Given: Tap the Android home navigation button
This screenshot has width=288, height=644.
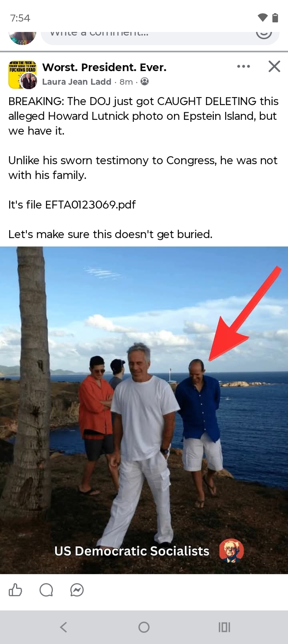Looking at the screenshot, I should [x=144, y=627].
